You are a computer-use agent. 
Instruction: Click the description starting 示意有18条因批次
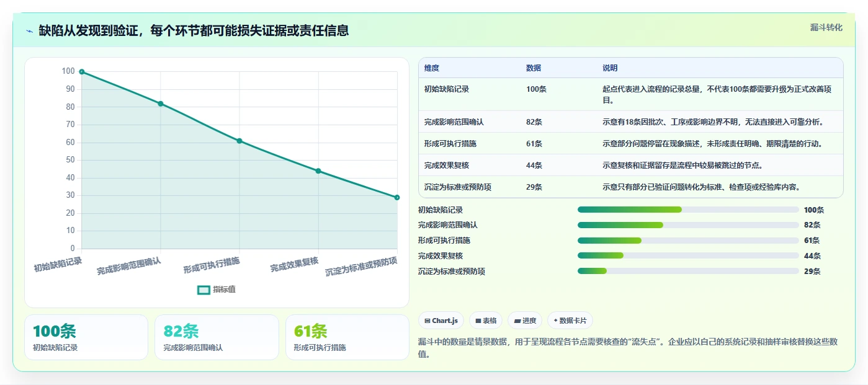coord(713,122)
